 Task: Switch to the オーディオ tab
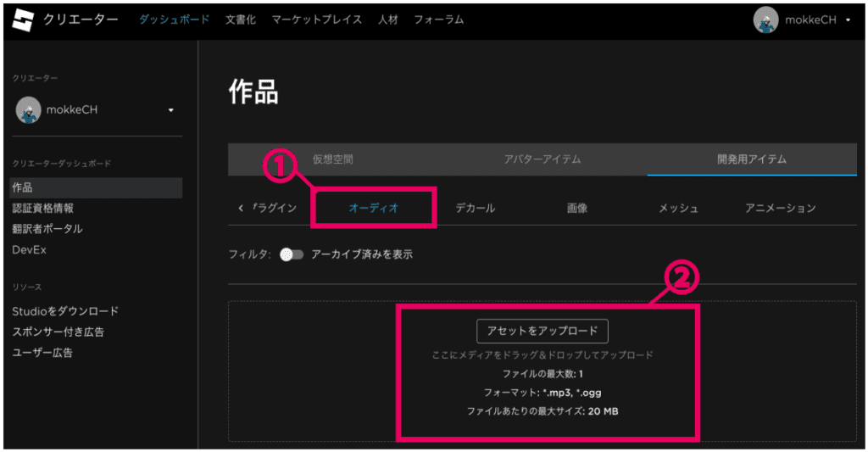coord(373,208)
